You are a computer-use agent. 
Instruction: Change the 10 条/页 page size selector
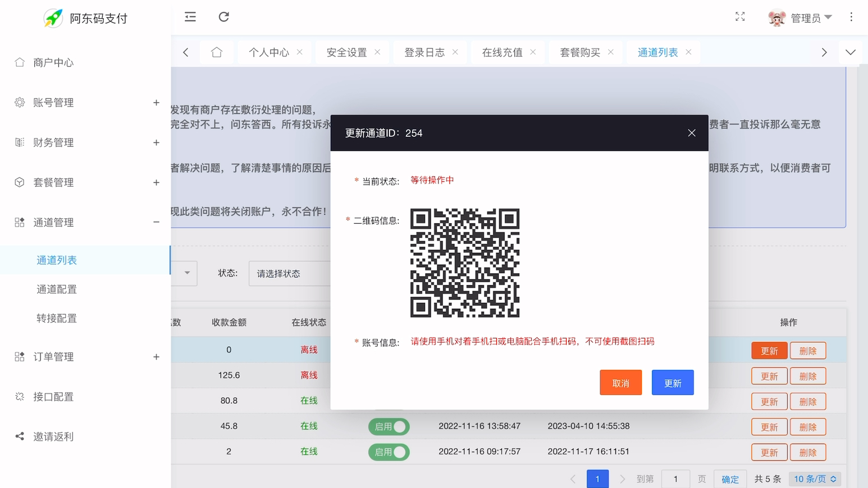pyautogui.click(x=815, y=479)
